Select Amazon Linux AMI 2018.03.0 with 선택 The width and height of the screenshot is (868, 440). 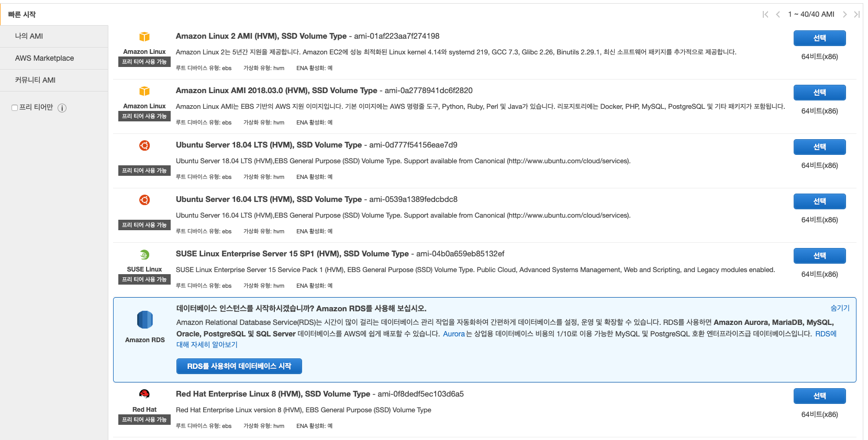[819, 93]
